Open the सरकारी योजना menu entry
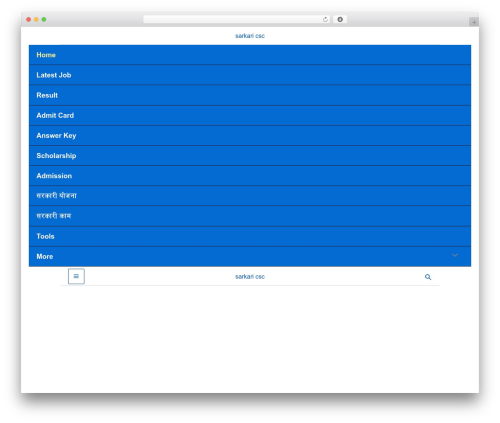This screenshot has width=500, height=423. click(250, 196)
